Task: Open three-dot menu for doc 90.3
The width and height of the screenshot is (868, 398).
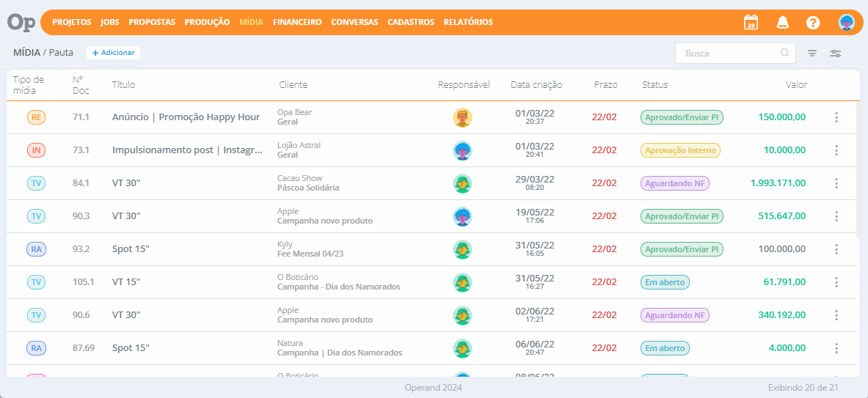Action: 836,216
